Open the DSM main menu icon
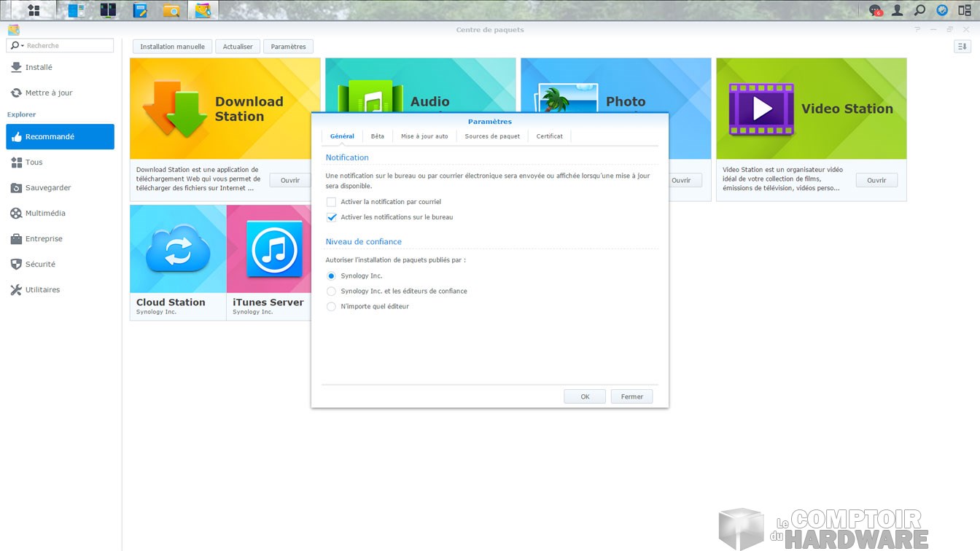 pos(34,10)
